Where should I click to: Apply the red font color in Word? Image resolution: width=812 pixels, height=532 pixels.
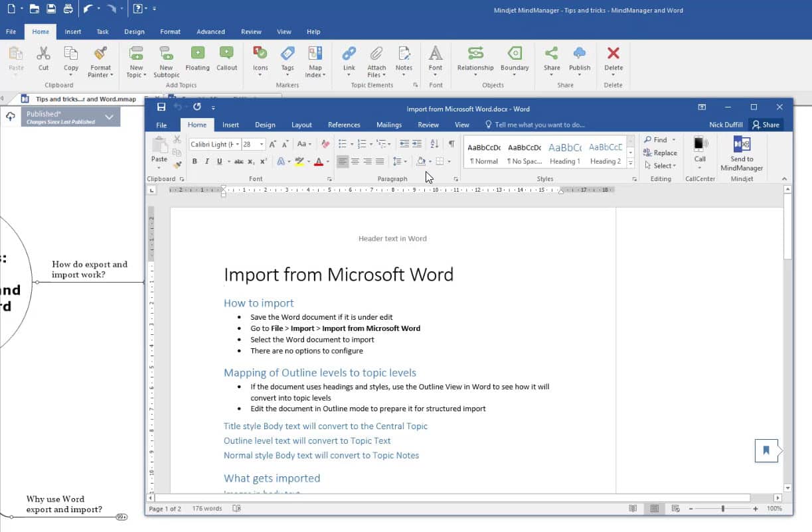click(x=319, y=161)
